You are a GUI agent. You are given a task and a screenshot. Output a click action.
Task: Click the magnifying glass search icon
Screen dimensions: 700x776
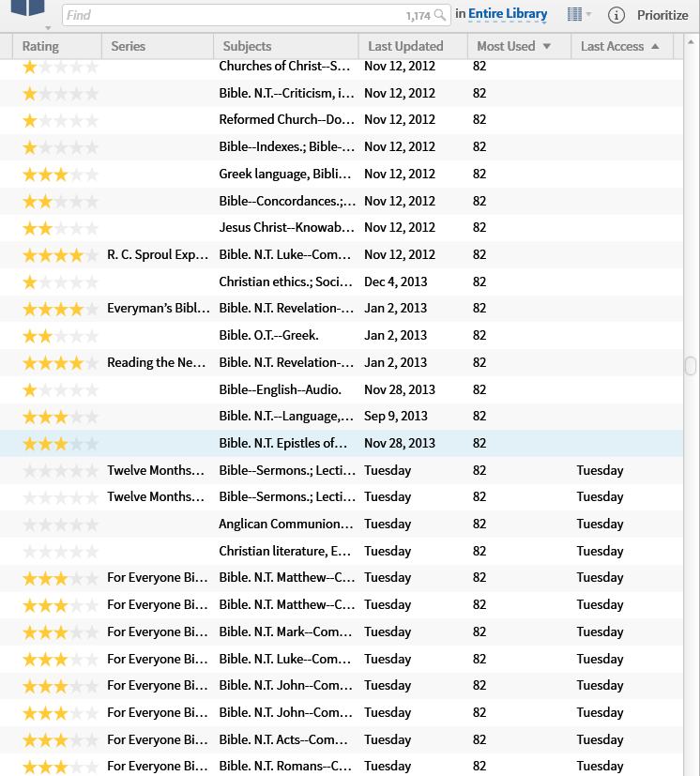pos(439,15)
